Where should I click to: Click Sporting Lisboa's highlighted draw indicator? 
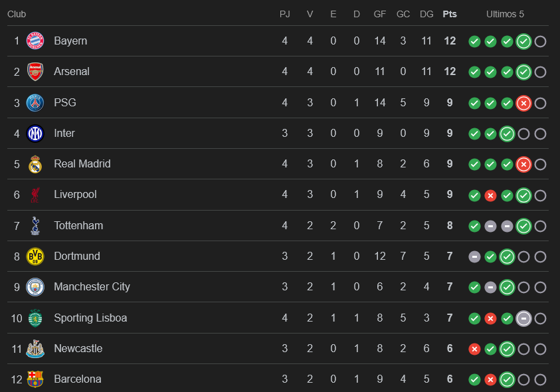[x=523, y=318]
